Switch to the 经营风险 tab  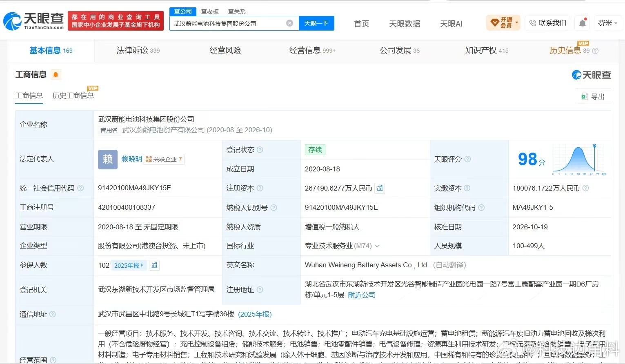point(225,51)
